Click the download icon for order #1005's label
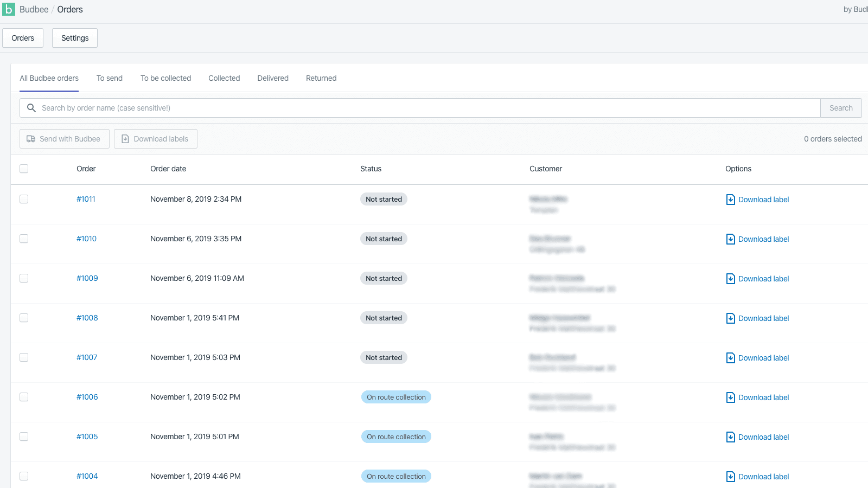The image size is (868, 488). coord(730,436)
